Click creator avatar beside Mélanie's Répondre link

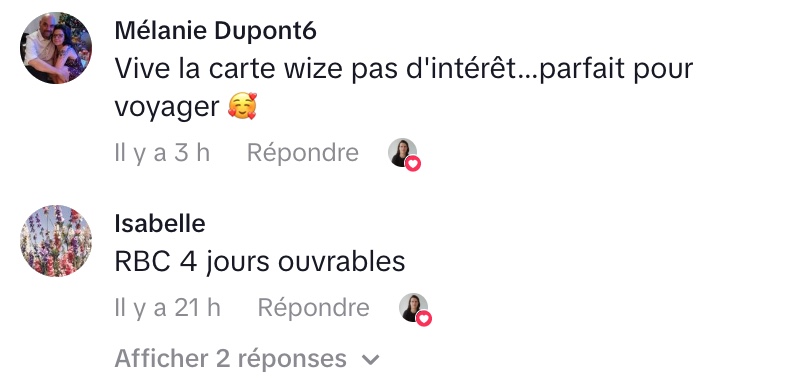tap(402, 152)
